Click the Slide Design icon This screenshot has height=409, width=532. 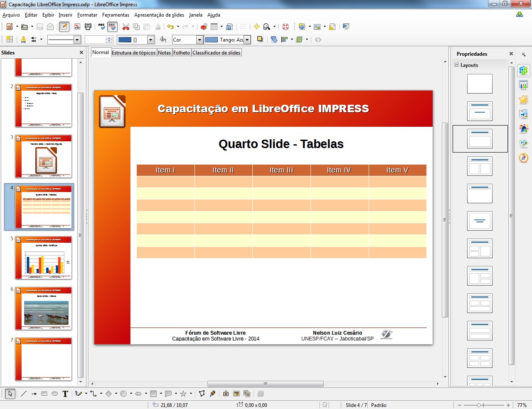pyautogui.click(x=332, y=27)
